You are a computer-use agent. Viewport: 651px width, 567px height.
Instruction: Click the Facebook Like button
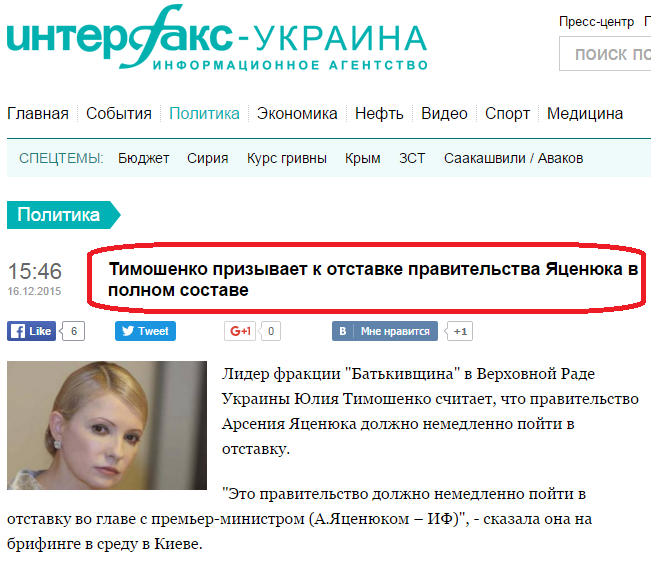[32, 331]
